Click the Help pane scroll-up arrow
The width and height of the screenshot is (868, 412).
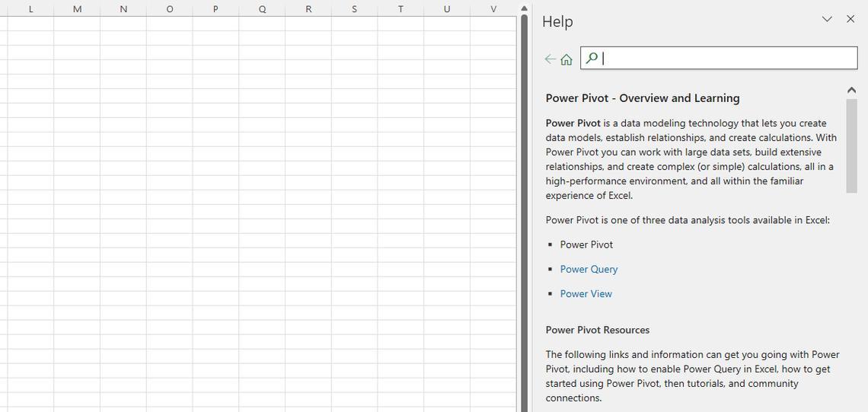[x=851, y=90]
